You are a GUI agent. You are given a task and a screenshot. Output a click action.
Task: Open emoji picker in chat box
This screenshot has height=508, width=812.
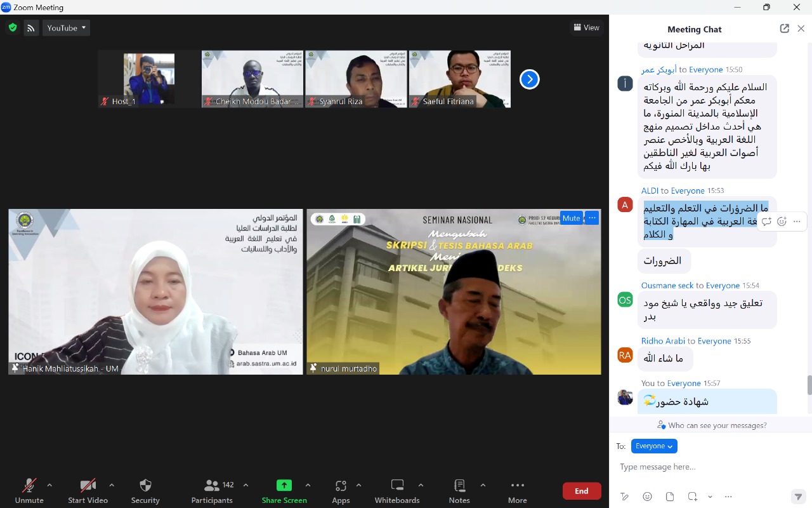(647, 497)
